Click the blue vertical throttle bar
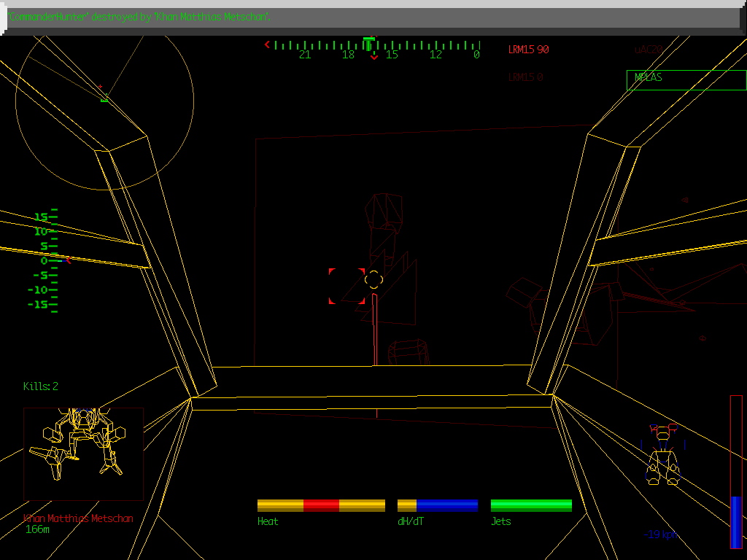Viewport: 747px width, 560px height. click(x=736, y=521)
